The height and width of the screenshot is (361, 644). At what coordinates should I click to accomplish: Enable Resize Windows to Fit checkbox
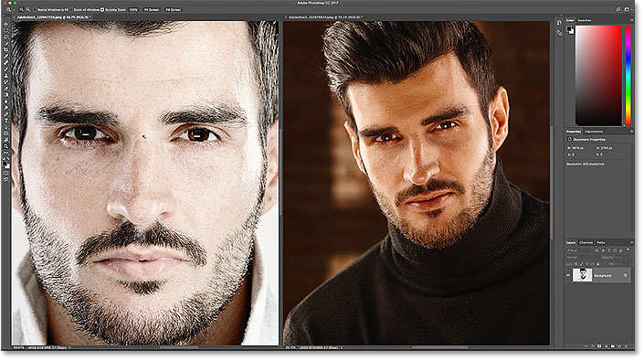(35, 9)
